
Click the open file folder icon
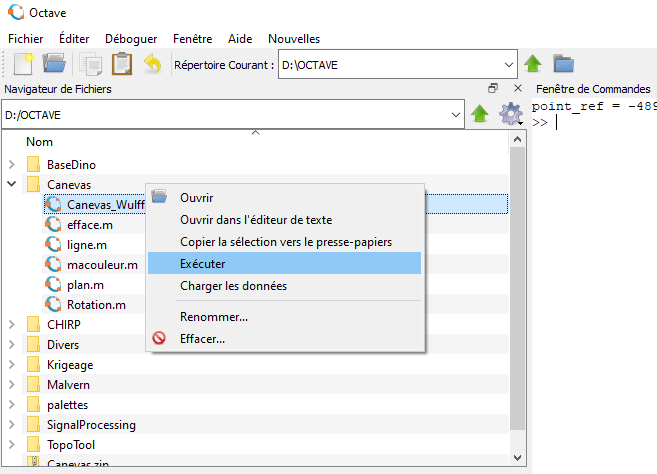click(54, 64)
